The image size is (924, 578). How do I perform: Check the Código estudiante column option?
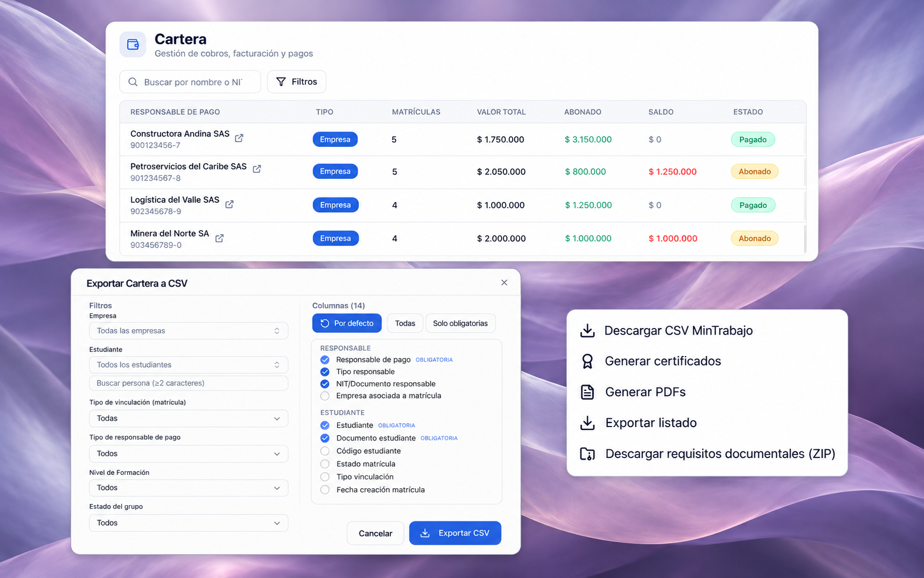click(325, 451)
